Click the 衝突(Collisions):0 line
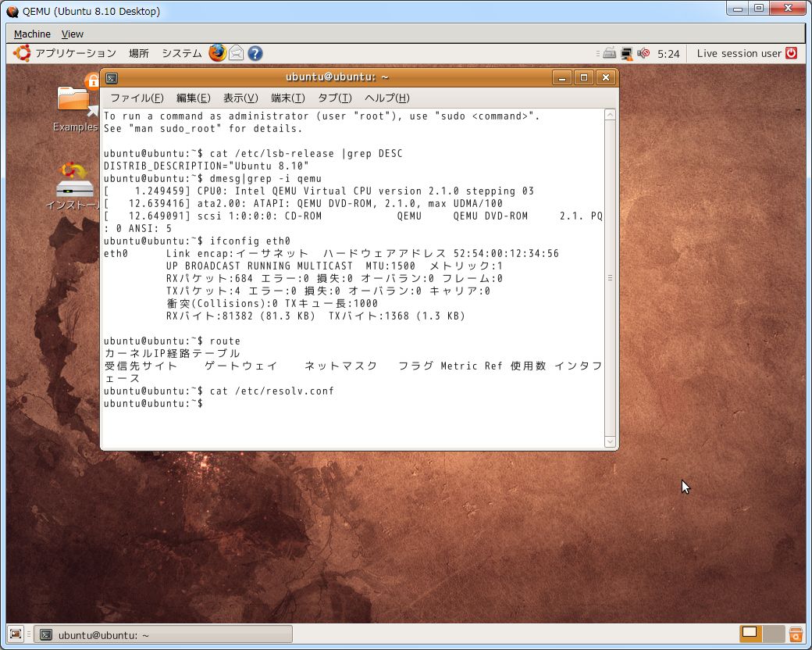Screen dimensions: 812x650 tap(272, 303)
